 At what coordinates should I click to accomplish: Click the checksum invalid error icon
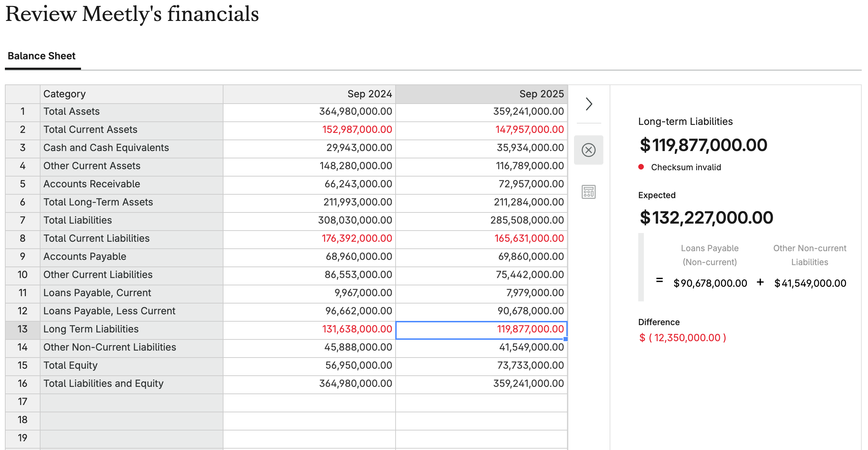pos(589,150)
